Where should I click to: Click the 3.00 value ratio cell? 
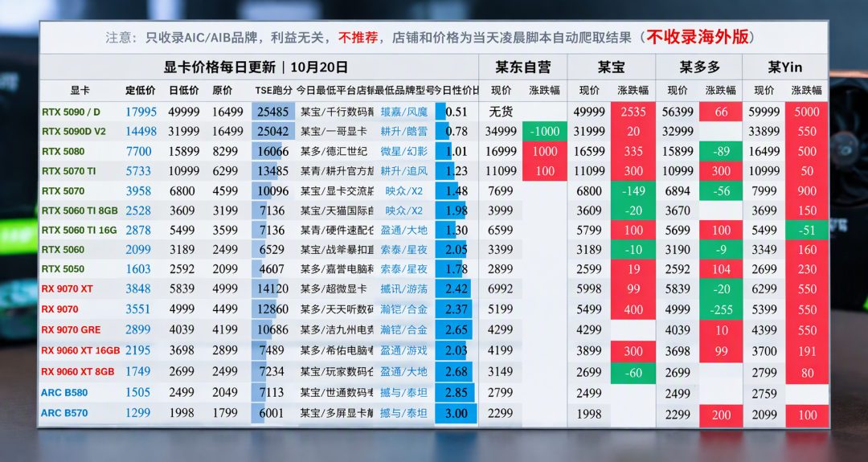[457, 413]
